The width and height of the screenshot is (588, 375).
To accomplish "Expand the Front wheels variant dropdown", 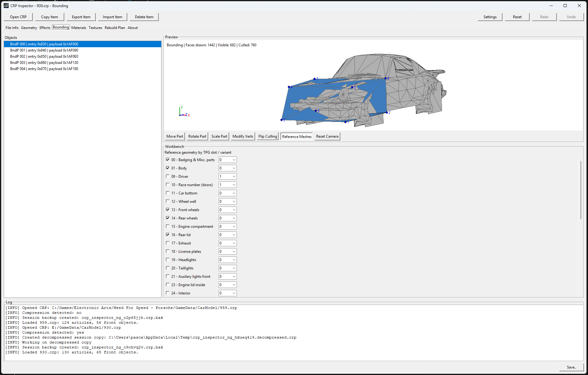I will [x=228, y=210].
